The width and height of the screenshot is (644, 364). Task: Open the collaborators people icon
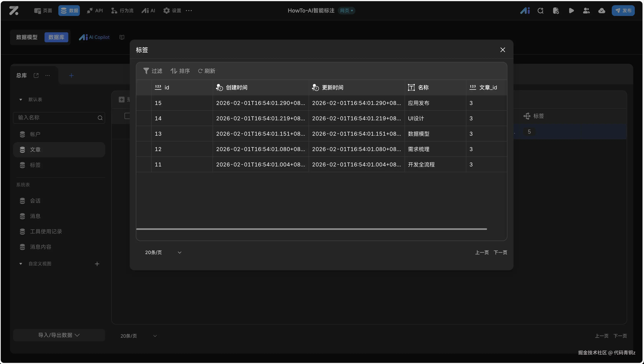(586, 11)
